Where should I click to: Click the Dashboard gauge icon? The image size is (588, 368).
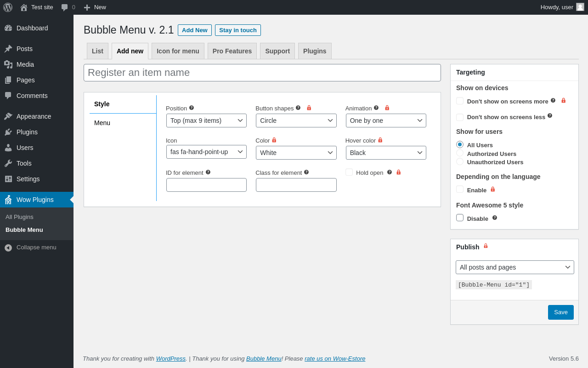[x=8, y=28]
